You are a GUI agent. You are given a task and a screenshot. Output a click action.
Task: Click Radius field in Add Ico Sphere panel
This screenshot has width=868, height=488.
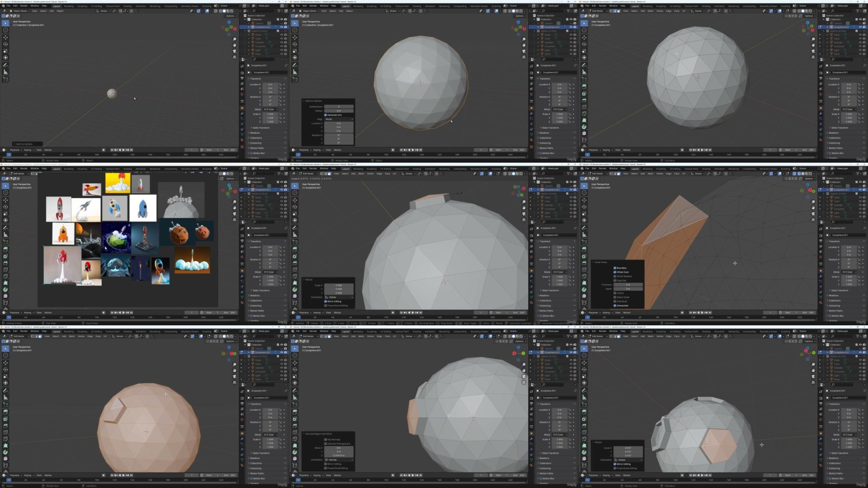(339, 111)
